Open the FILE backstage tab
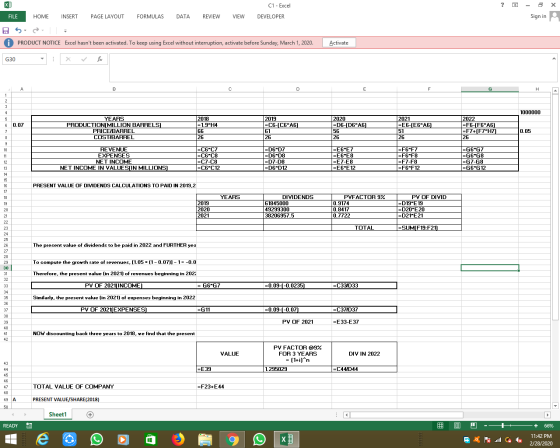 (13, 16)
